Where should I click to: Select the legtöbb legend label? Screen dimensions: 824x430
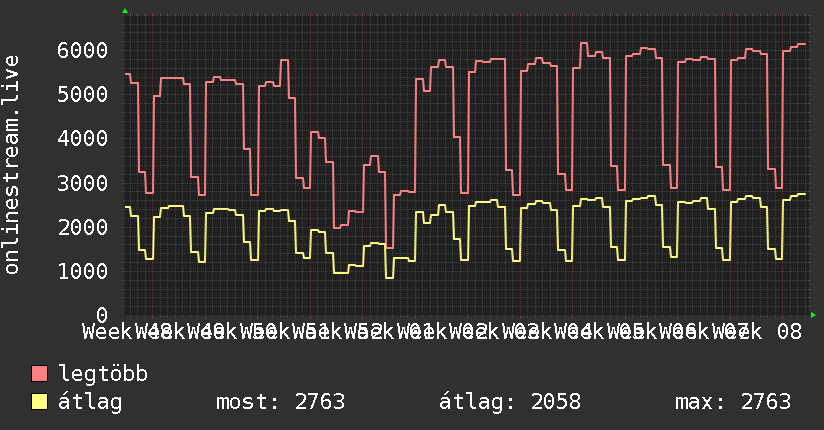[x=103, y=374]
